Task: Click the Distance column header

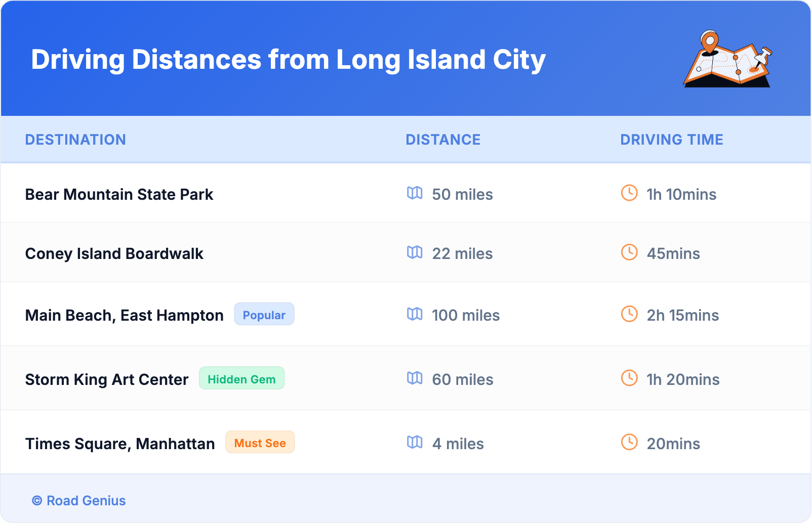Action: (443, 140)
